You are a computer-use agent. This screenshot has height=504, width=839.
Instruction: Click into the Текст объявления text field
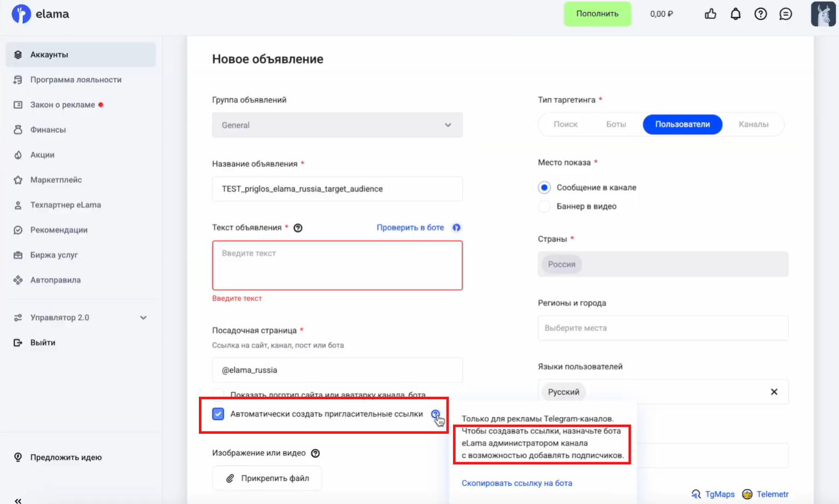point(337,265)
